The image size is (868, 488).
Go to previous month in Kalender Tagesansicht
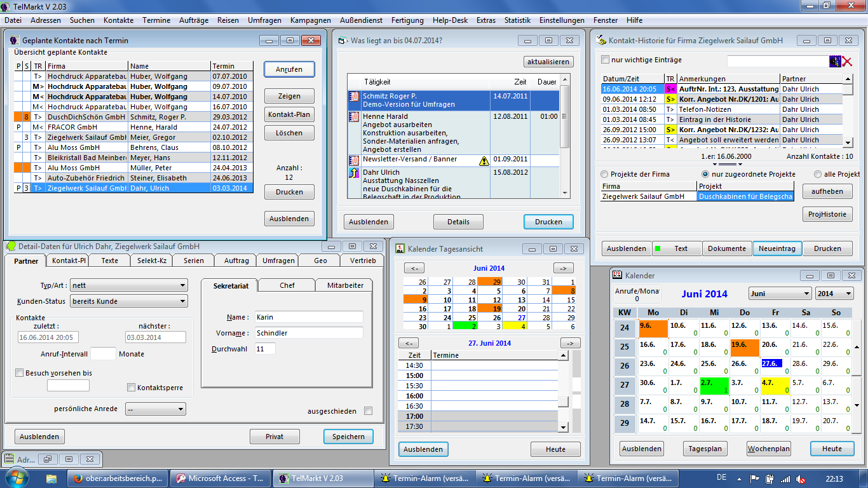click(414, 268)
